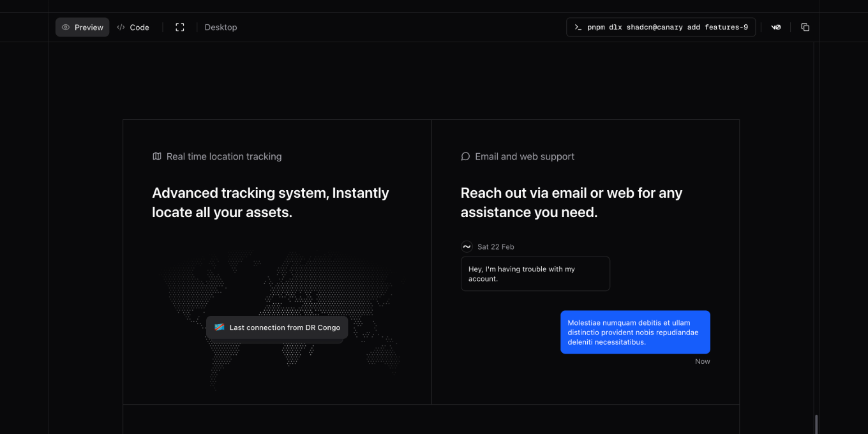Switch to the Preview tab
Screen dimensions: 868x434
point(82,27)
